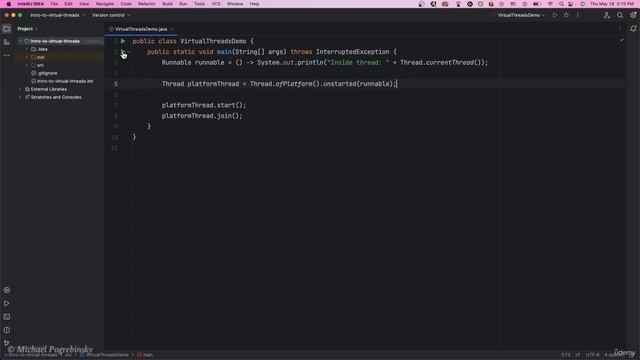Open the Services tool window icon
The width and height of the screenshot is (640, 360).
tap(7, 290)
